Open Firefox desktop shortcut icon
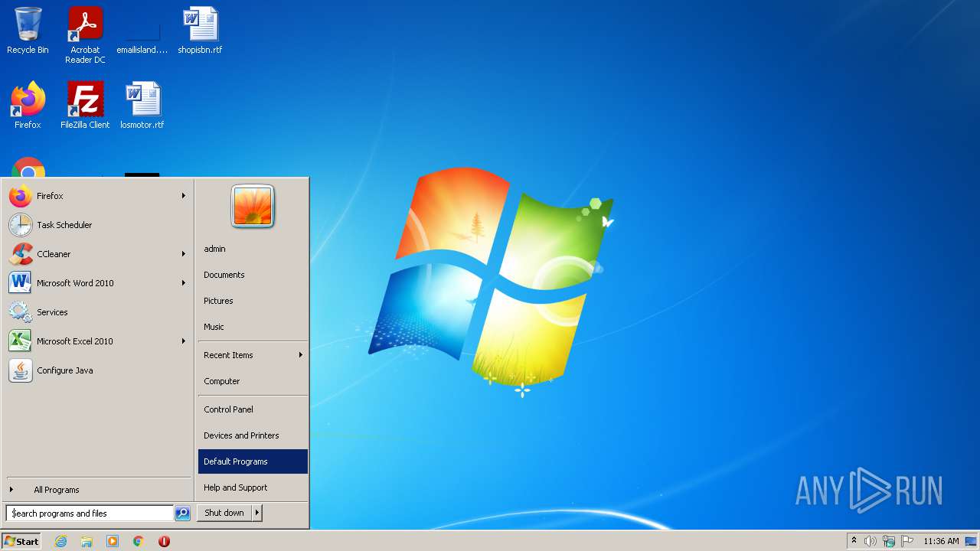This screenshot has width=980, height=551. coord(28,106)
